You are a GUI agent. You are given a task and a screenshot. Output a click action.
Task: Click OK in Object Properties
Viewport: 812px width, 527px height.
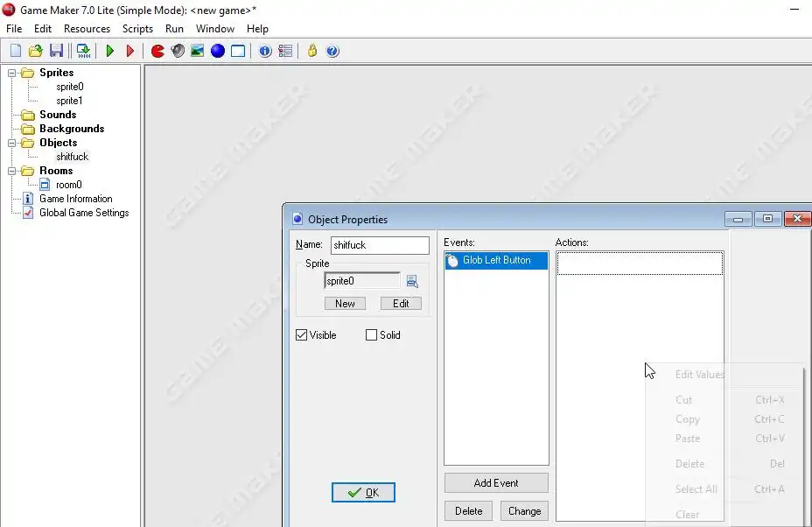363,492
